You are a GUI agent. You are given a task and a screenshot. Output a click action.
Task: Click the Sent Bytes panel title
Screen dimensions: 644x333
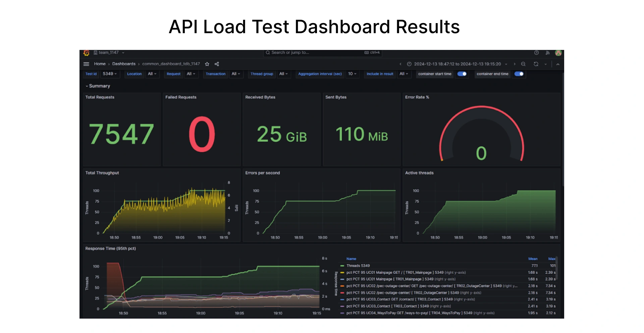[x=336, y=97]
